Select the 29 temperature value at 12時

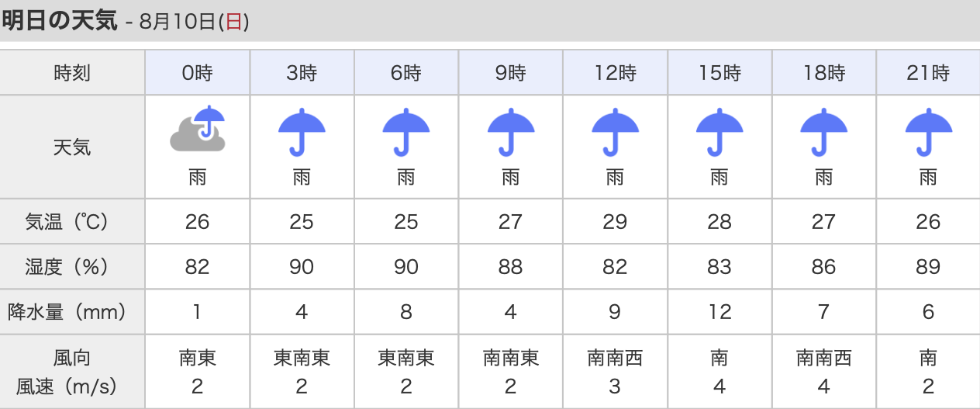click(x=615, y=222)
